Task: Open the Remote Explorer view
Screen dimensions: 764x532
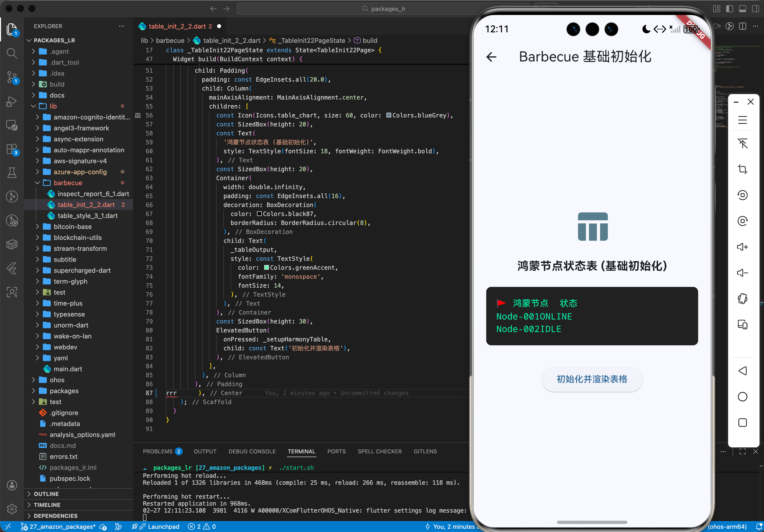Action: click(x=12, y=125)
